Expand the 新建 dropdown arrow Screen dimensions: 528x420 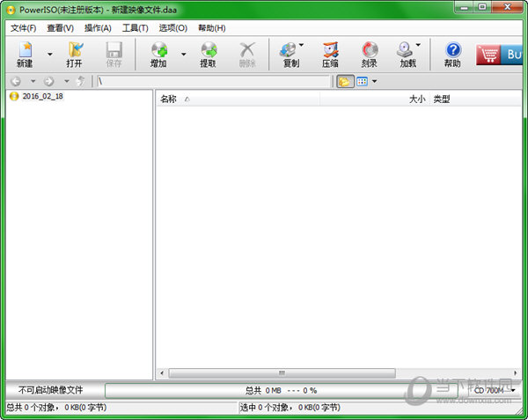tap(50, 55)
